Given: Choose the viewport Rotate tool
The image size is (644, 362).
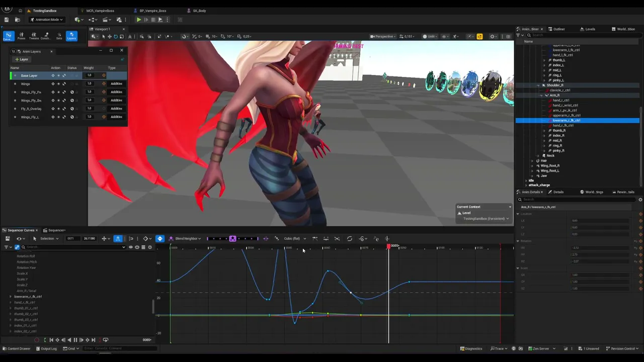Looking at the screenshot, I should tap(115, 36).
